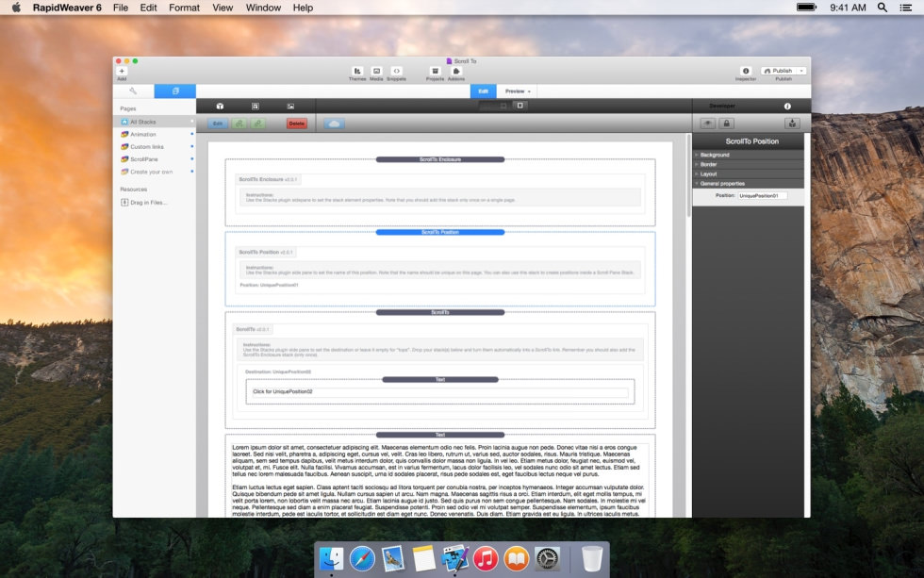Click Drag in Files resource area
This screenshot has width=924, height=578.
pyautogui.click(x=143, y=202)
